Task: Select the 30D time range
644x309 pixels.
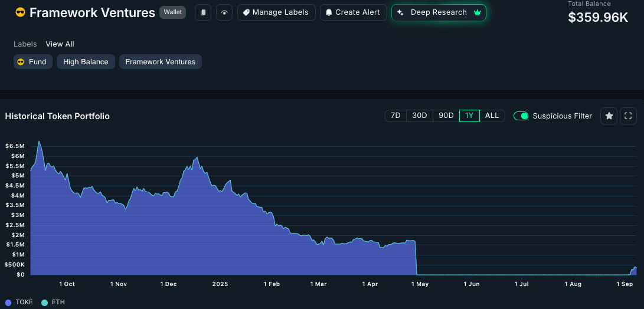Action: 419,116
